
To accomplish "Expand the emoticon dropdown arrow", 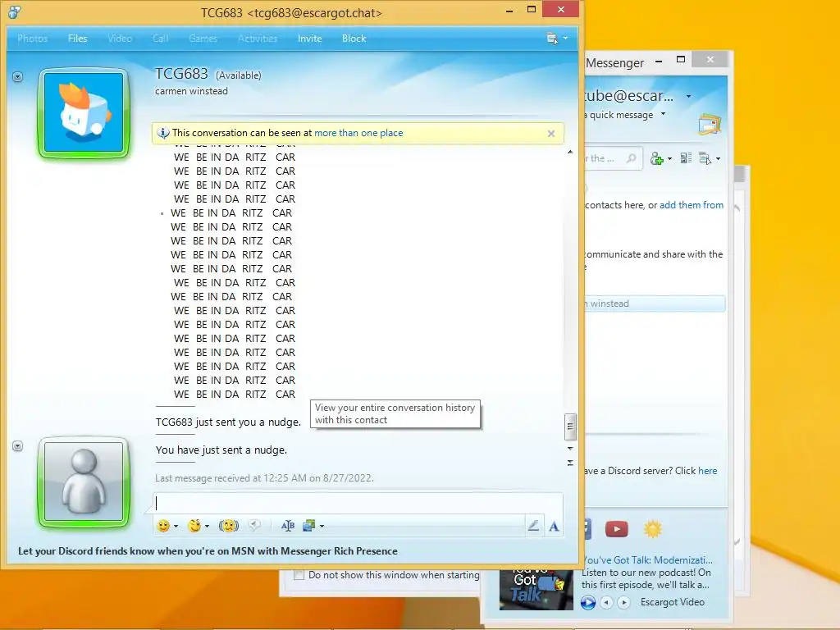I will [176, 527].
